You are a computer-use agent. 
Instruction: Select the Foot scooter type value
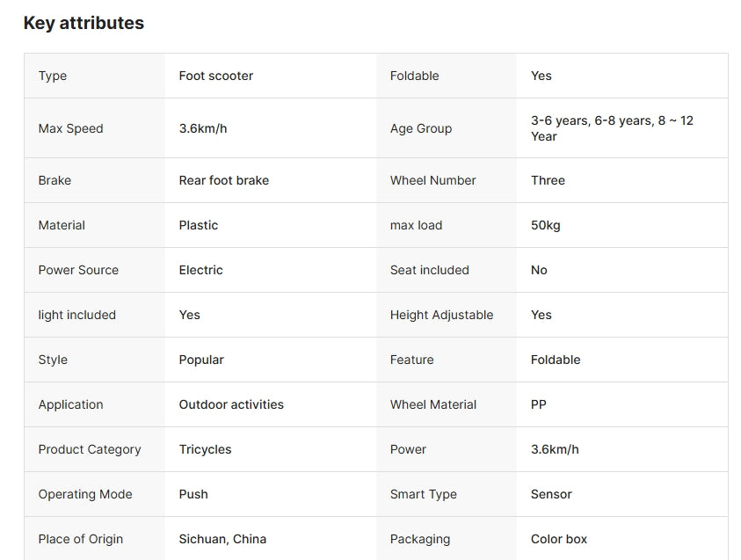click(x=216, y=76)
